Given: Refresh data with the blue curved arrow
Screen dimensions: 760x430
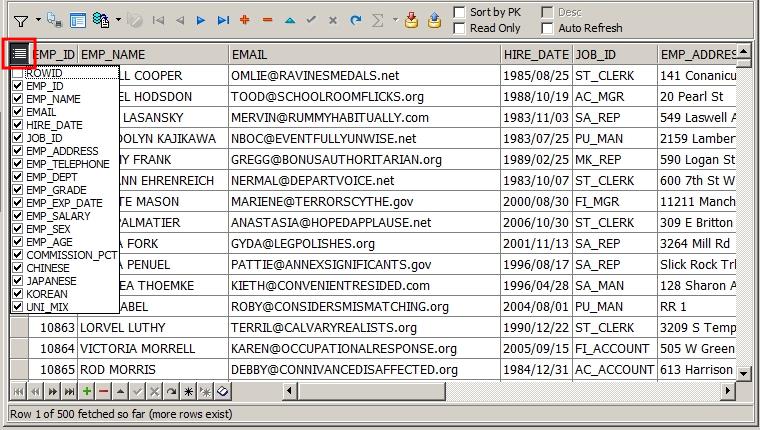Looking at the screenshot, I should click(x=357, y=20).
